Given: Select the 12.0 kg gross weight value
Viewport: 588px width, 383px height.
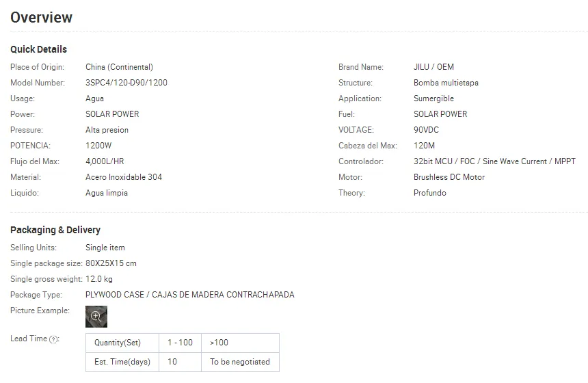Looking at the screenshot, I should [x=99, y=279].
